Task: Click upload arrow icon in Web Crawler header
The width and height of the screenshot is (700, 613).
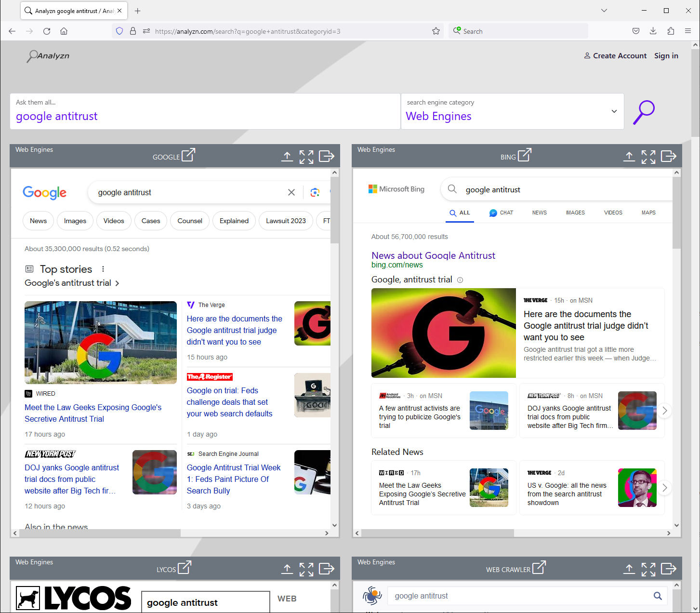Action: tap(629, 569)
